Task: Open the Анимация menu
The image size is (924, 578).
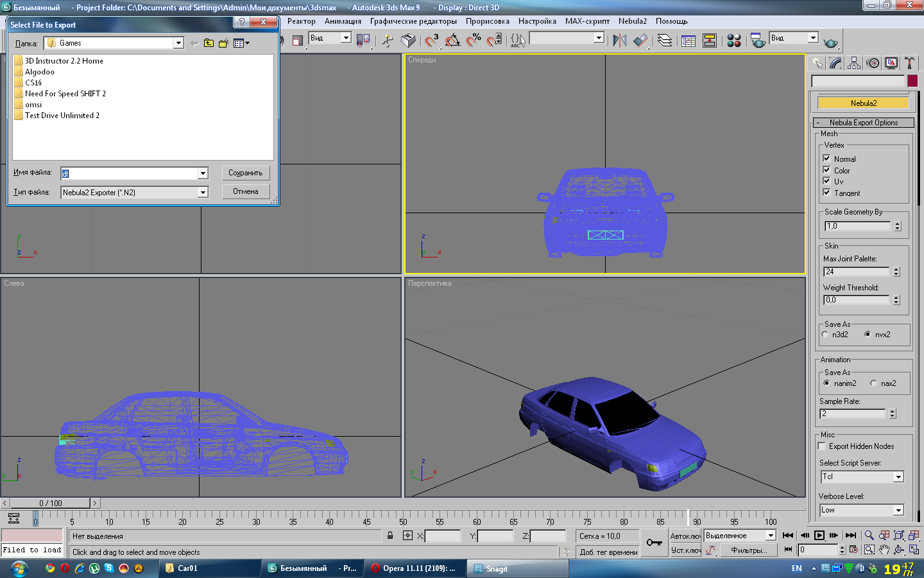Action: pos(343,21)
